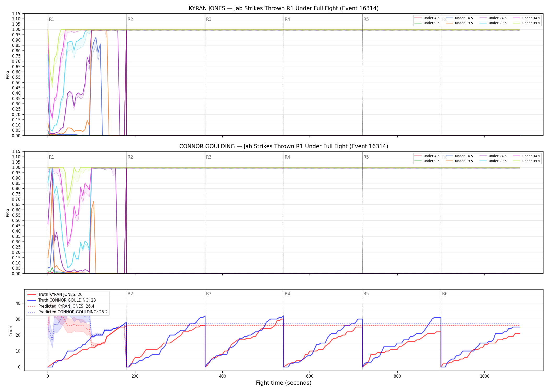Viewport: 549px width, 392px height.
Task: Click the 'Count' y-axis label
Action: coord(11,330)
